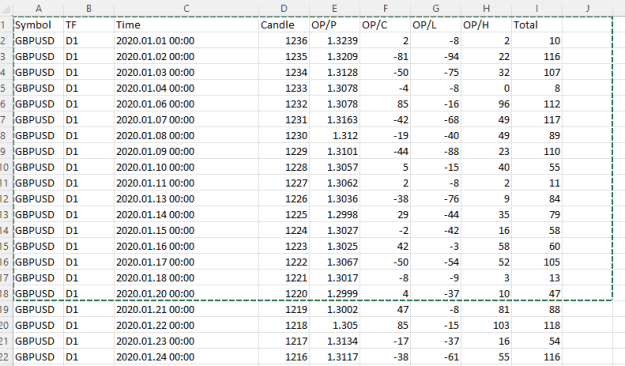Image resolution: width=625 pixels, height=366 pixels.
Task: Select OP/H cell 96
Action: [486, 104]
